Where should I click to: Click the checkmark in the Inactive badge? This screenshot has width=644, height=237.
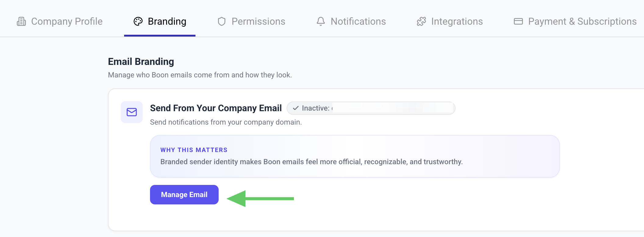click(295, 108)
